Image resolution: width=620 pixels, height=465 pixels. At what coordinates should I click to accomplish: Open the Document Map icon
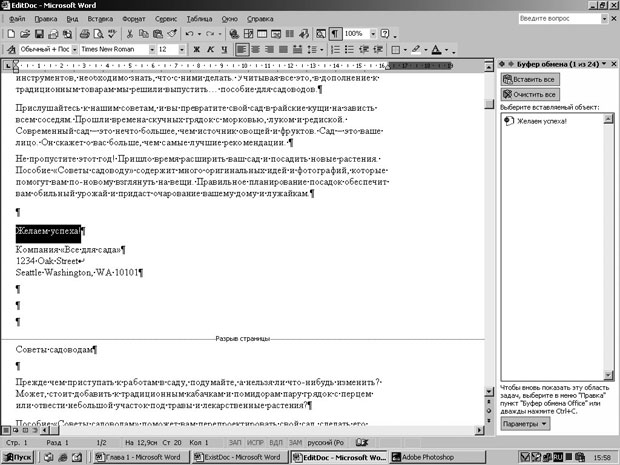[321, 34]
